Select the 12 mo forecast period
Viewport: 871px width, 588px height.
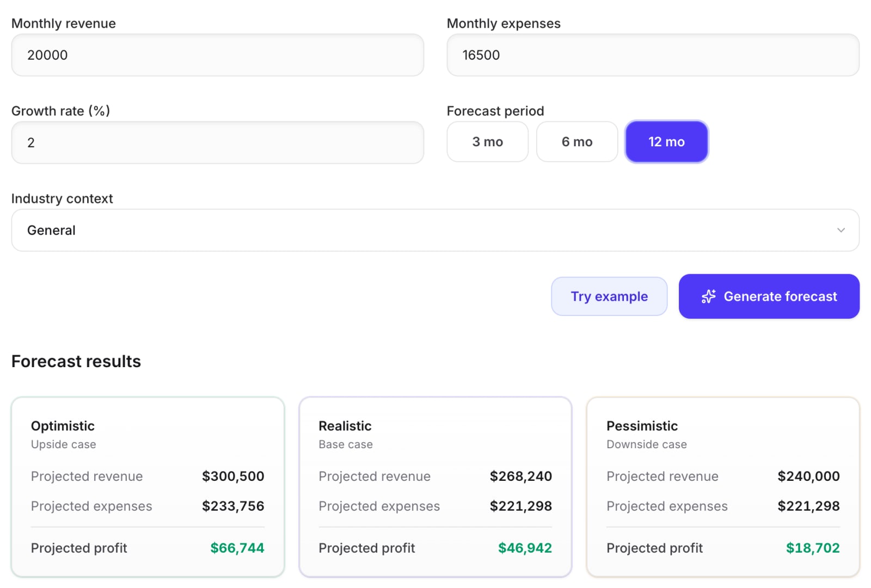coord(666,142)
